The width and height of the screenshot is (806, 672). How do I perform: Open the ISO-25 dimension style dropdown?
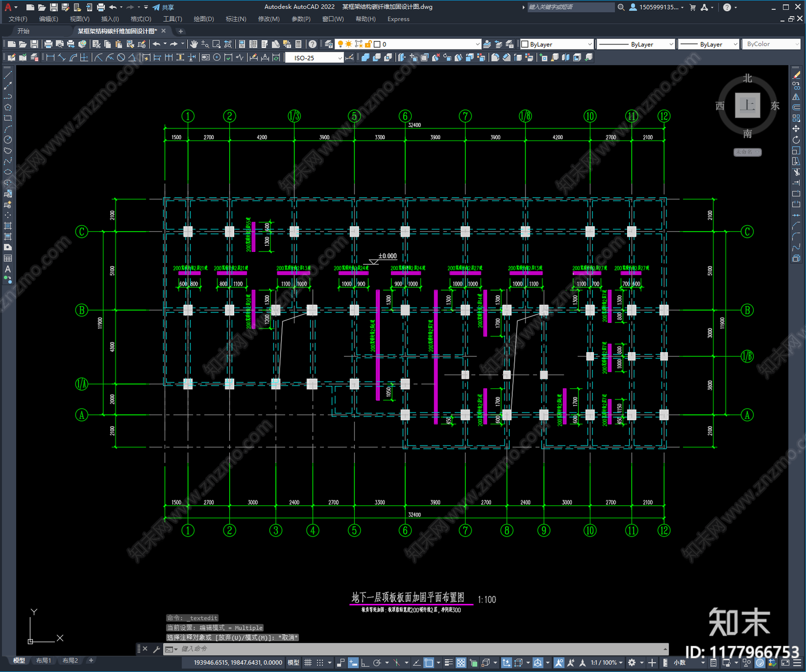tap(315, 58)
